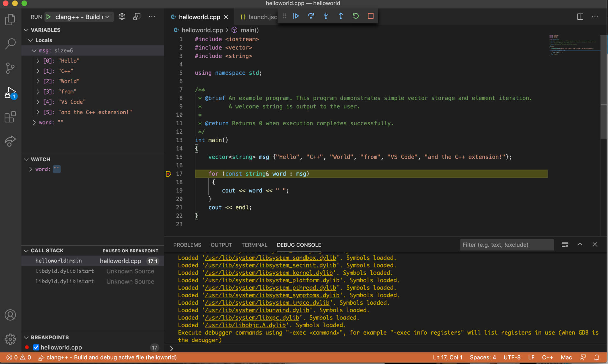
Task: Click the debug configuration settings gear icon
Action: point(122,16)
